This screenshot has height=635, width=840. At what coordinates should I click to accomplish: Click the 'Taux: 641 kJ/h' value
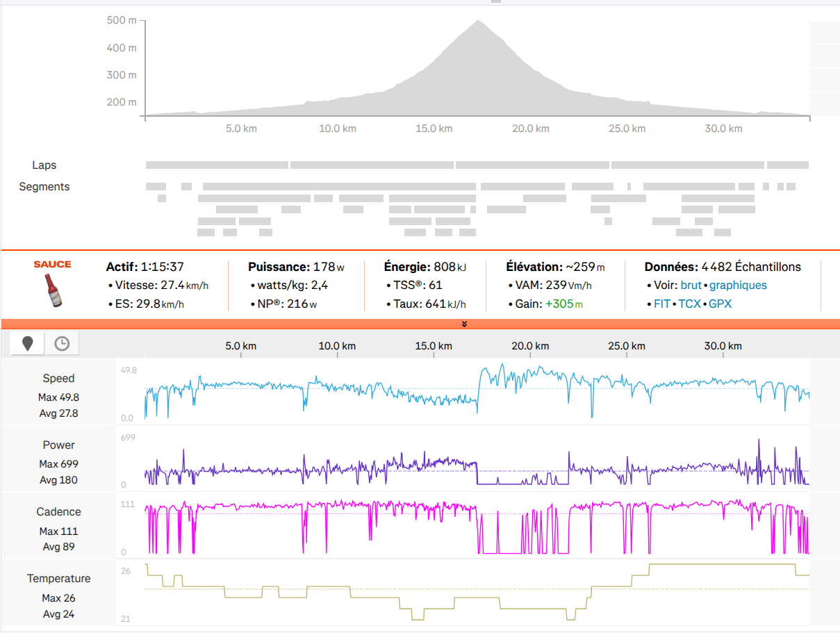click(x=429, y=304)
